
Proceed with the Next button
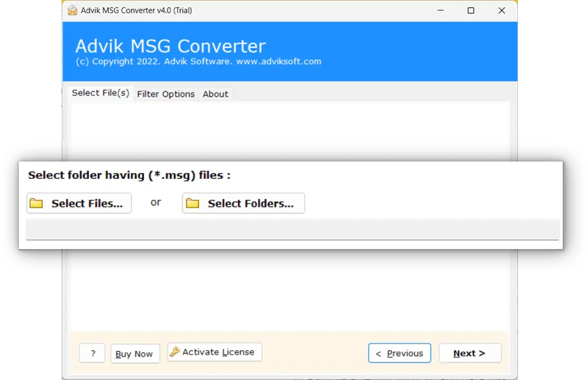click(x=470, y=353)
